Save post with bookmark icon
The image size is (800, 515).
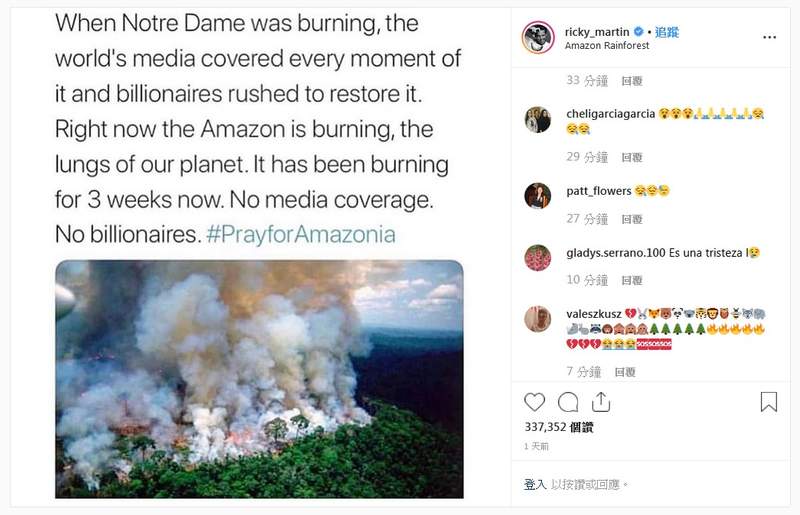[x=768, y=402]
